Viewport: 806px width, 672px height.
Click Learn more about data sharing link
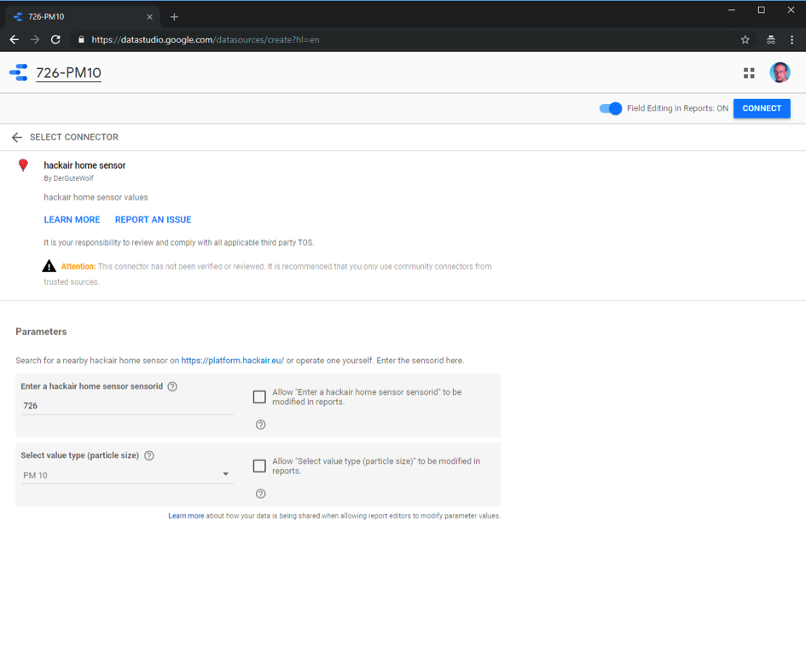pos(186,516)
